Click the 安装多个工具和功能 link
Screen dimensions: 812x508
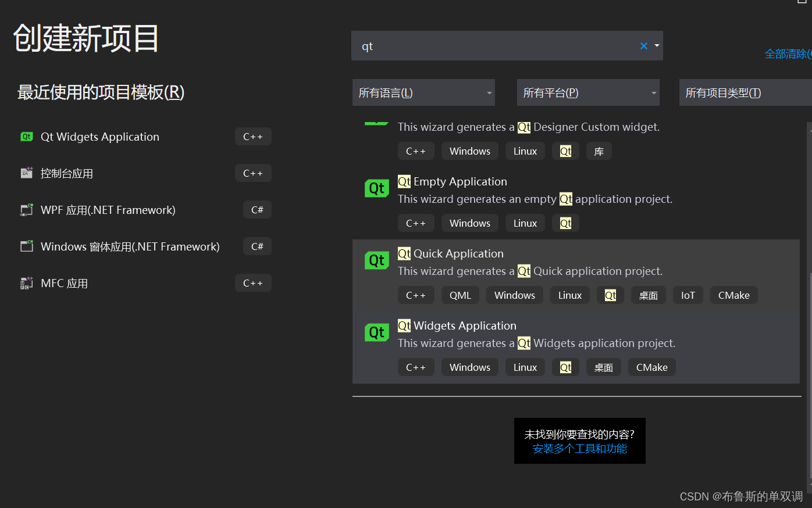tap(580, 448)
